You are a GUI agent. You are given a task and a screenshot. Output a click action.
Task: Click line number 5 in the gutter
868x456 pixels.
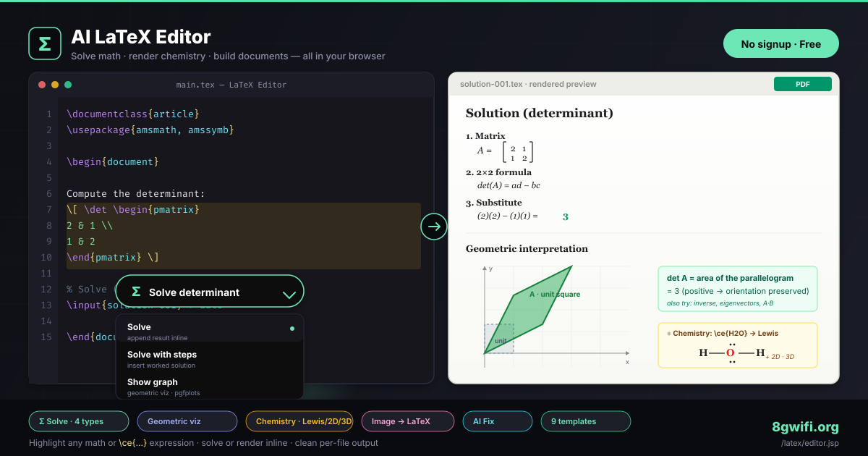tap(48, 178)
